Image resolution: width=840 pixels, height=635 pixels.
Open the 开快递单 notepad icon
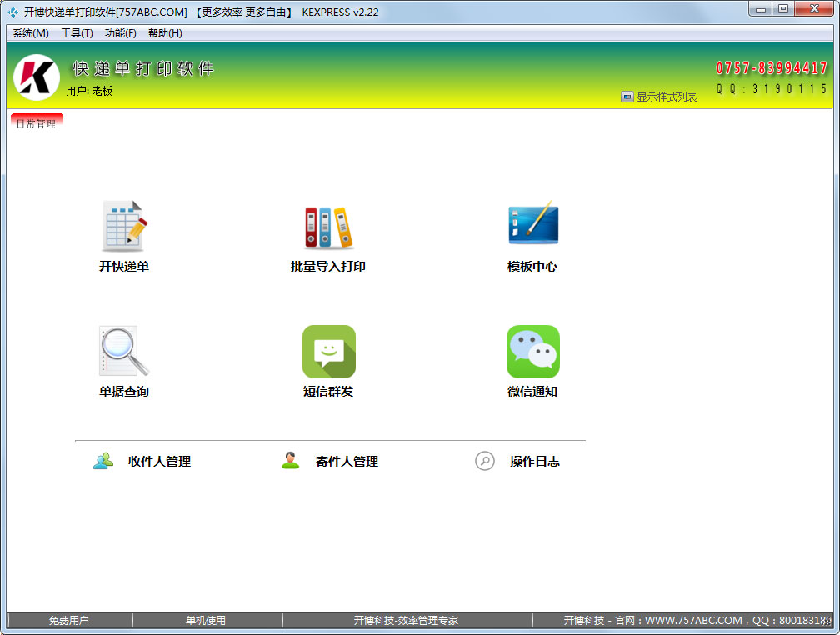tap(124, 227)
